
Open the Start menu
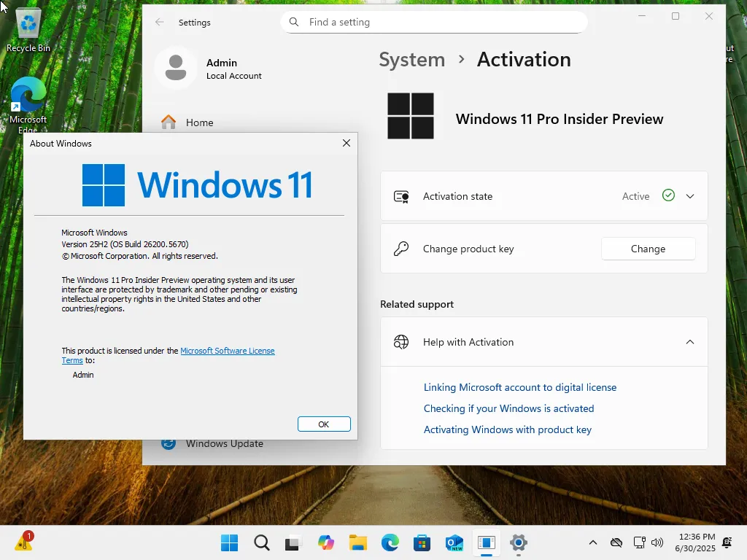[229, 542]
